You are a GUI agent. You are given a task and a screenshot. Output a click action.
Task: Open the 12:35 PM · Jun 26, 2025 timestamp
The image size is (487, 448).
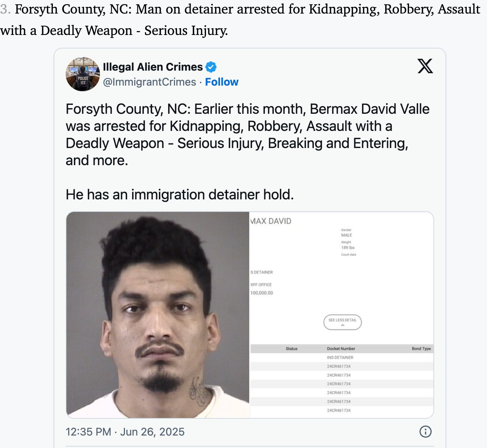click(125, 432)
